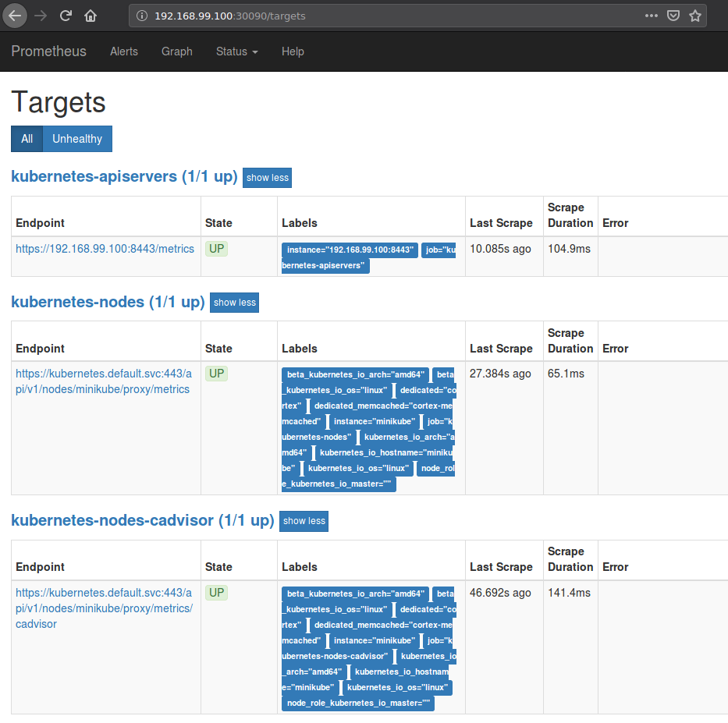Viewport: 728px width, 723px height.
Task: Collapse kubernetes-apiservers with show less
Action: [267, 178]
